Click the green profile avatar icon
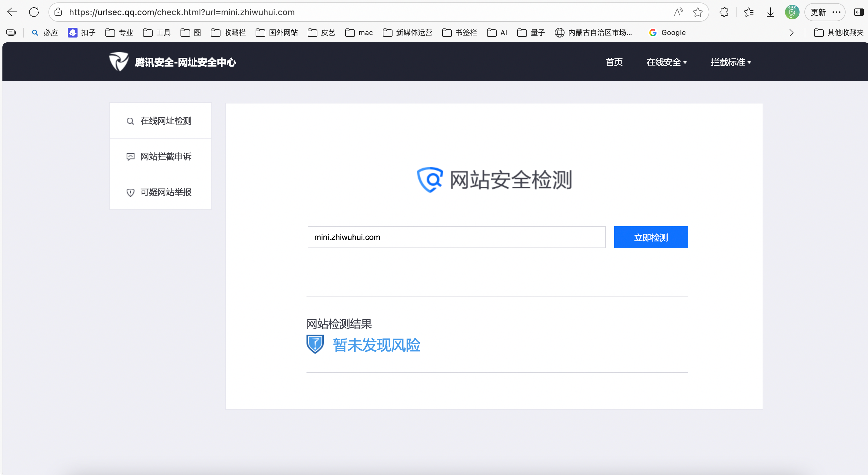The height and width of the screenshot is (475, 868). pyautogui.click(x=792, y=12)
